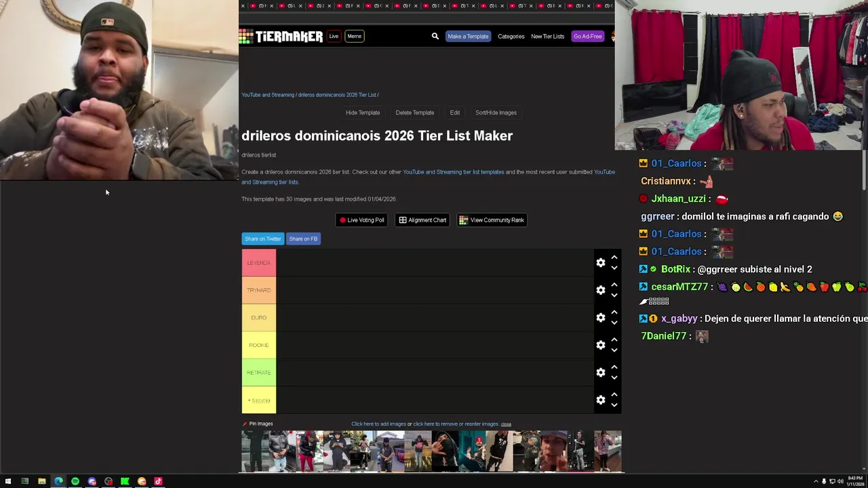Click the chat panel vertical scrollbar
Viewport: 868px width, 488px height.
click(x=865, y=171)
